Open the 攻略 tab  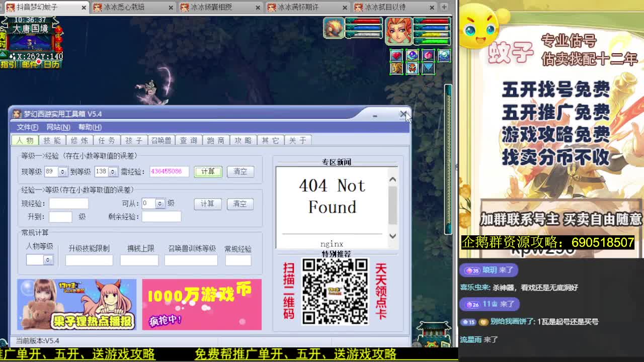coord(243,140)
